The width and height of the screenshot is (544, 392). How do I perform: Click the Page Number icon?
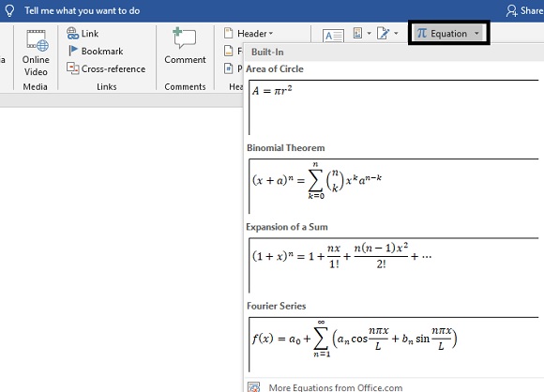pyautogui.click(x=228, y=68)
